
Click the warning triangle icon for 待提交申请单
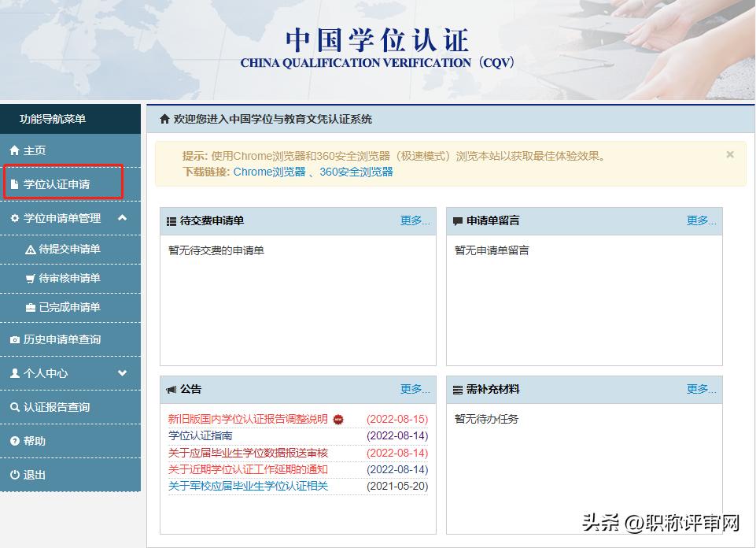(x=30, y=249)
